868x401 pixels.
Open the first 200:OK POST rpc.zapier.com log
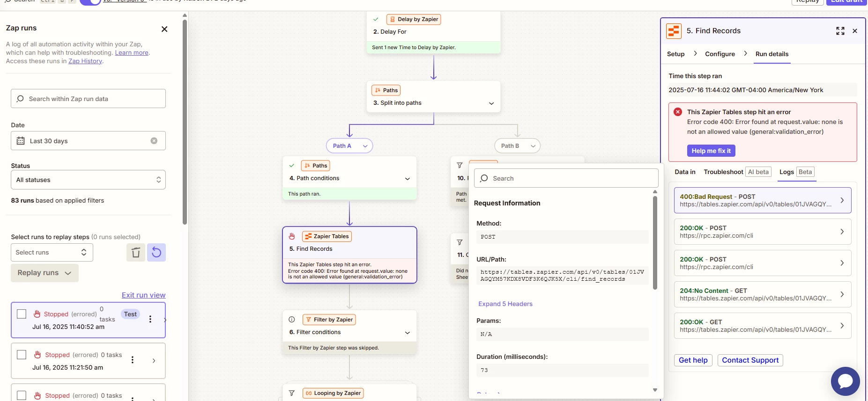click(763, 232)
